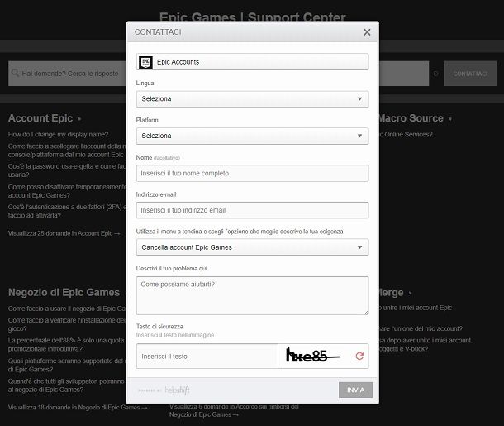Open the supported platforms question link
The image size is (504, 426).
67,365
